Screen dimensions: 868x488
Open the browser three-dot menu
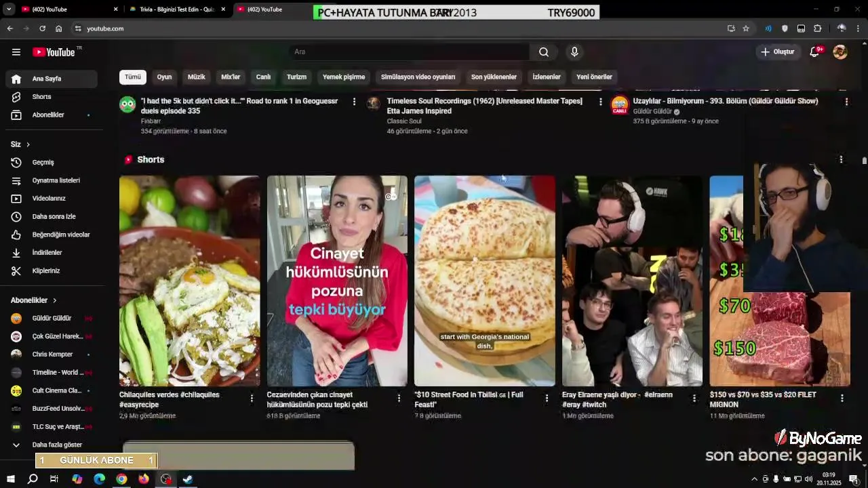859,28
